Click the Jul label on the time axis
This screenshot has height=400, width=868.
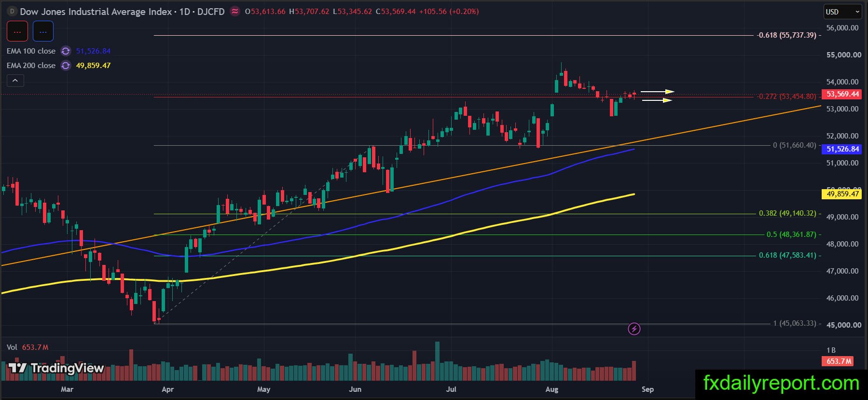point(451,389)
